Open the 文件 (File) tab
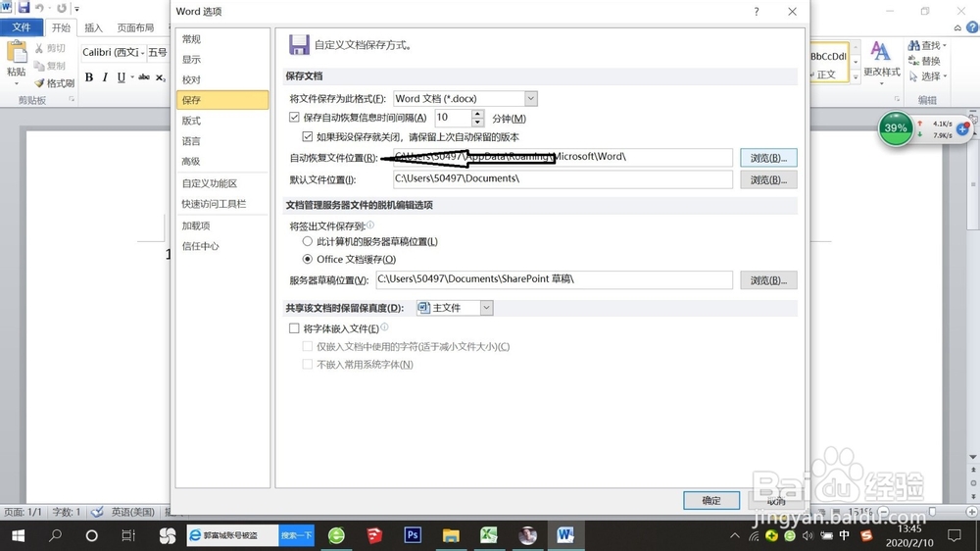This screenshot has height=551, width=980. pos(22,27)
